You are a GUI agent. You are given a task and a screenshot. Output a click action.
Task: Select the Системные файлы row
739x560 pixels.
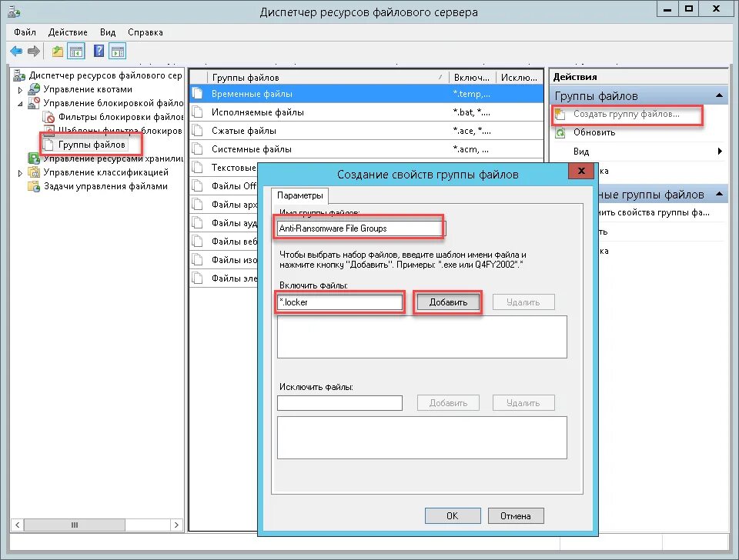point(366,148)
